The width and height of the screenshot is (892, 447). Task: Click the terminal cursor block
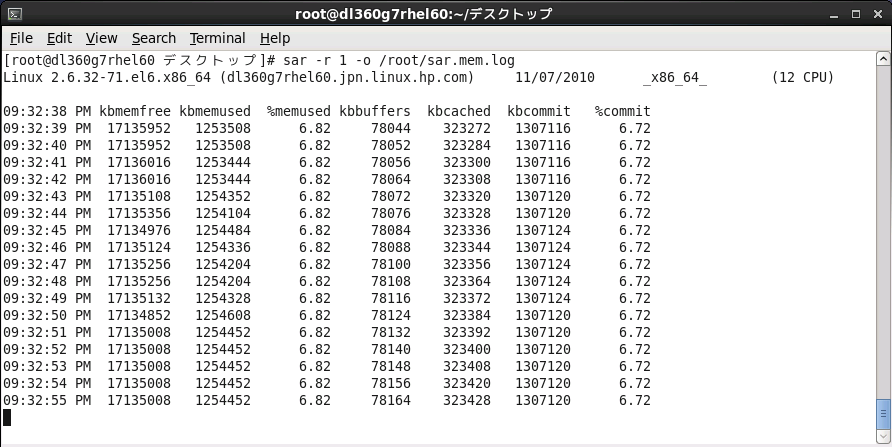[7, 417]
